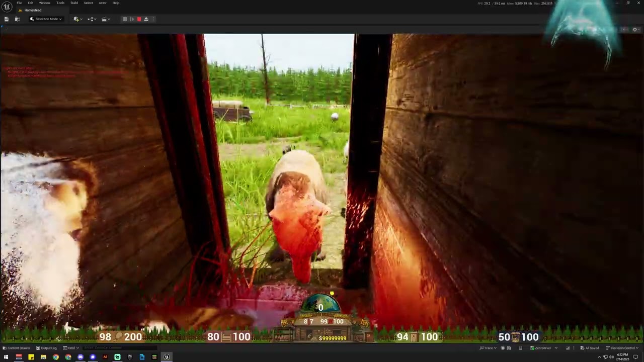Expand the Cmd console type dropdown
Viewport: 644px width, 362px height.
[x=71, y=348]
